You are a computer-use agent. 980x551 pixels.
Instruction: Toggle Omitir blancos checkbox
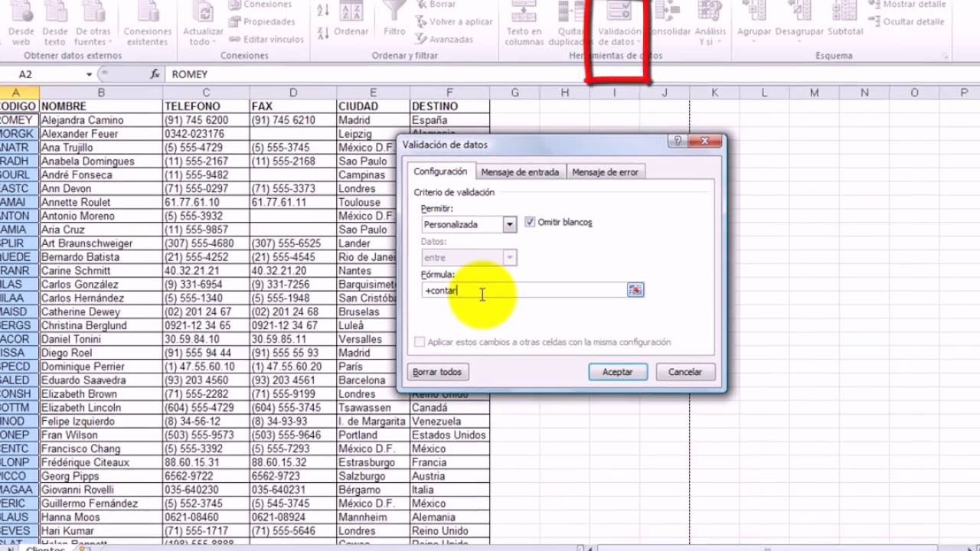(531, 223)
